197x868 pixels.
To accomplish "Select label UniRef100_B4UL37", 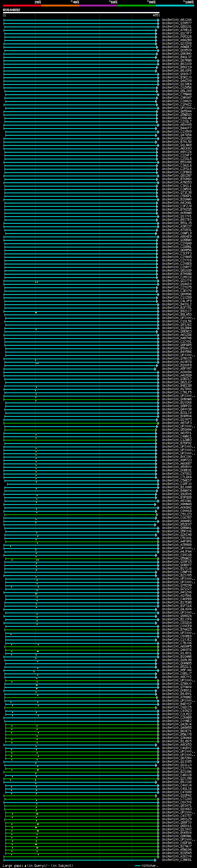I will pyautogui.click(x=176, y=57).
